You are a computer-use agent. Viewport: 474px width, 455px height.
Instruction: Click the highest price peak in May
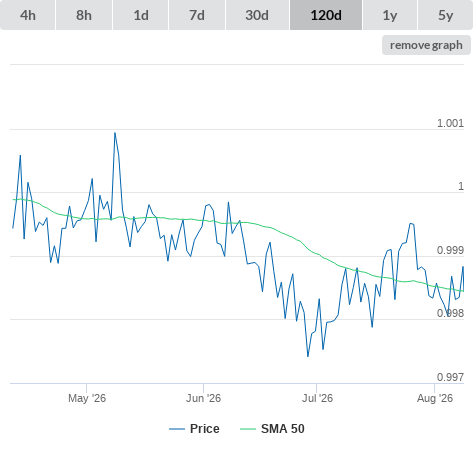click(x=115, y=133)
